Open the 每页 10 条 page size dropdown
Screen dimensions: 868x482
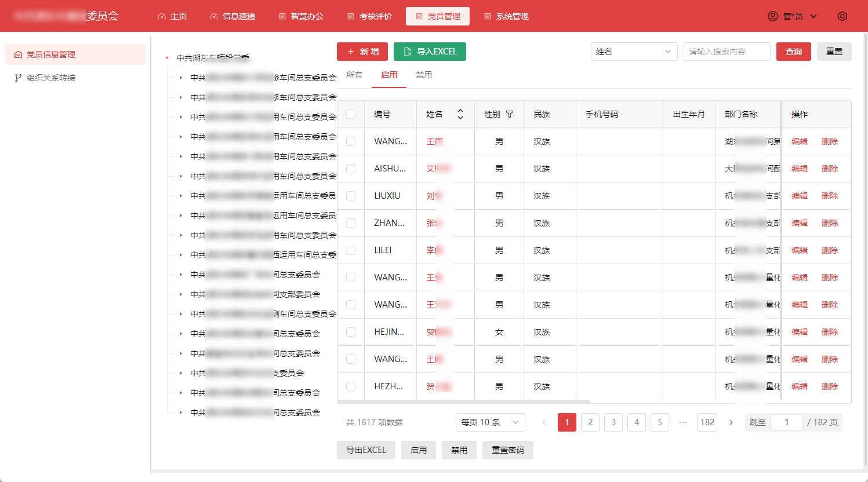[491, 422]
